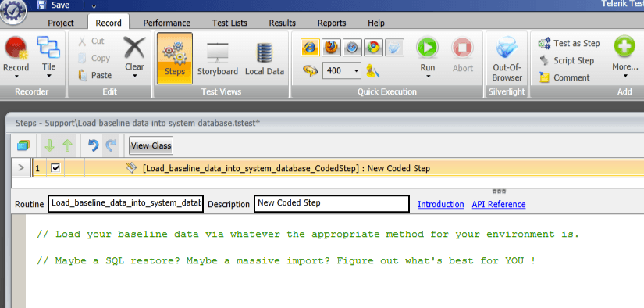This screenshot has height=308, width=644.
Task: Open the Reports ribbon tab
Action: pyautogui.click(x=332, y=23)
